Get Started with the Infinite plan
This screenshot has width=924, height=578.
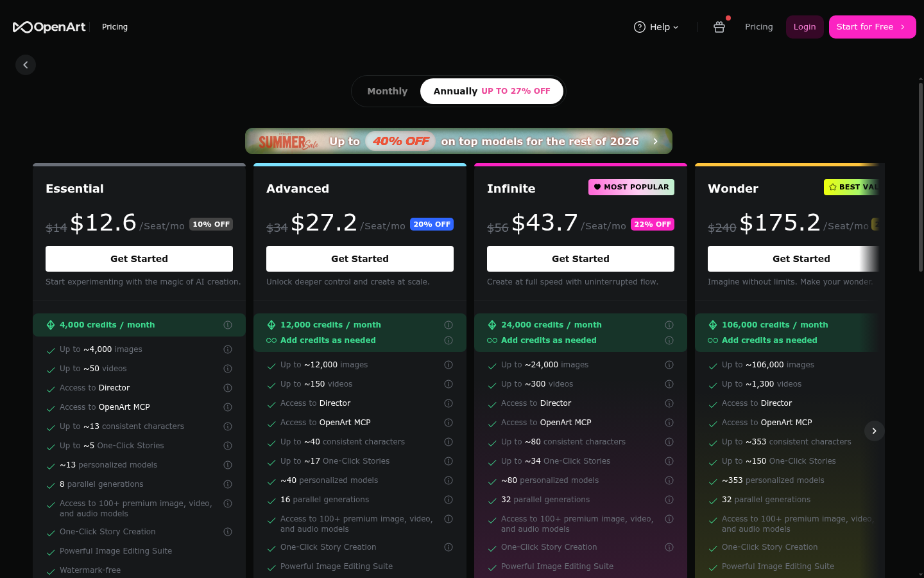pos(581,259)
